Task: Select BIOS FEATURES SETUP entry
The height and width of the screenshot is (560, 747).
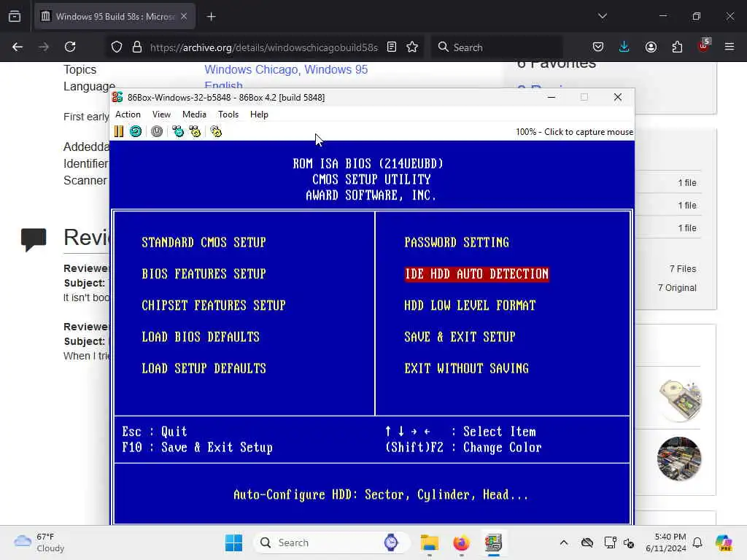Action: (204, 274)
